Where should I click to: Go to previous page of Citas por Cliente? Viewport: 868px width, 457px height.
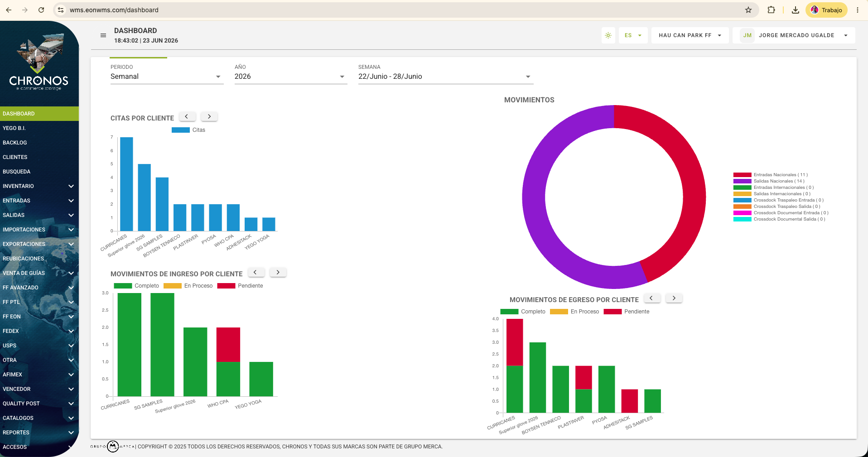click(187, 116)
